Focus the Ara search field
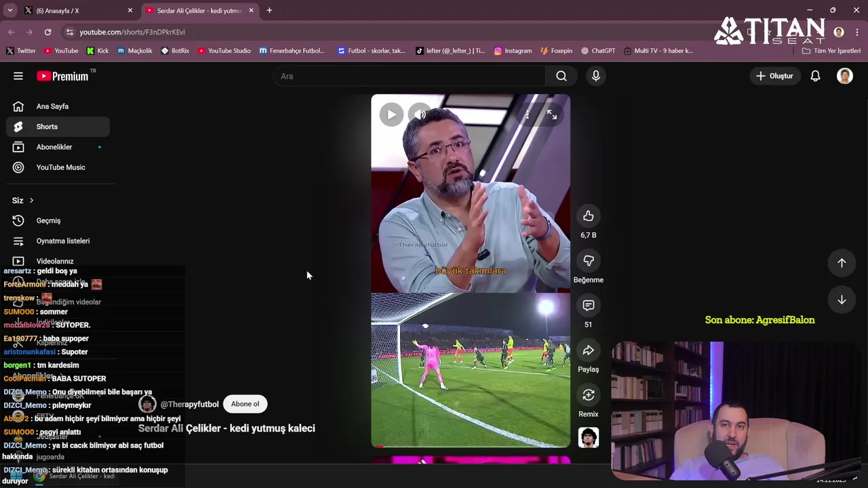 (410, 76)
